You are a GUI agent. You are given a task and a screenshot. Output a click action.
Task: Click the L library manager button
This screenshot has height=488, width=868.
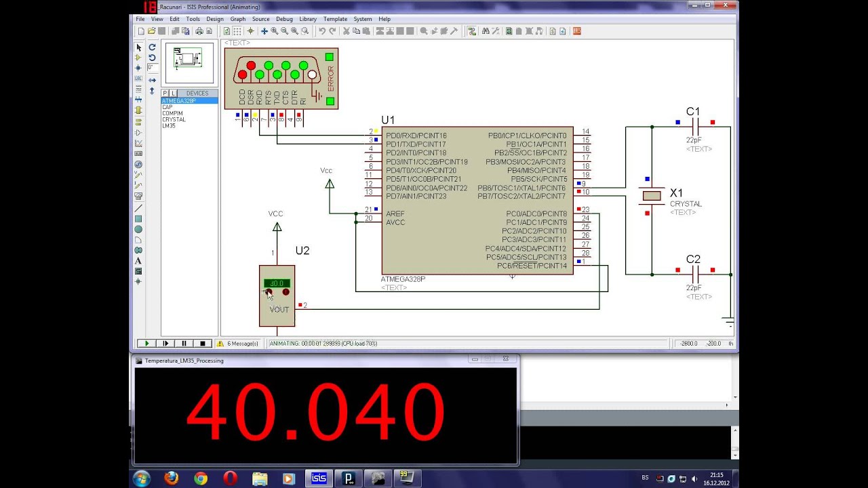coord(173,93)
